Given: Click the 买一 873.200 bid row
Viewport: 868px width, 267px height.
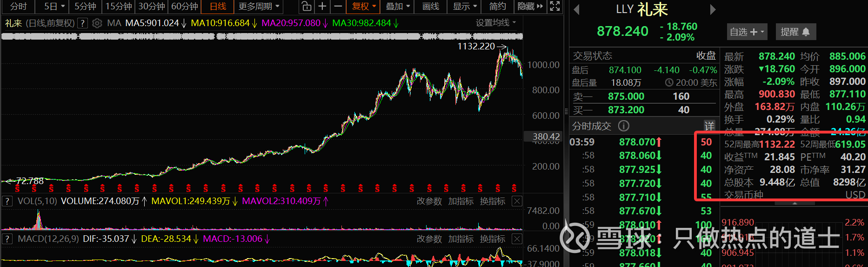Looking at the screenshot, I should [x=644, y=110].
